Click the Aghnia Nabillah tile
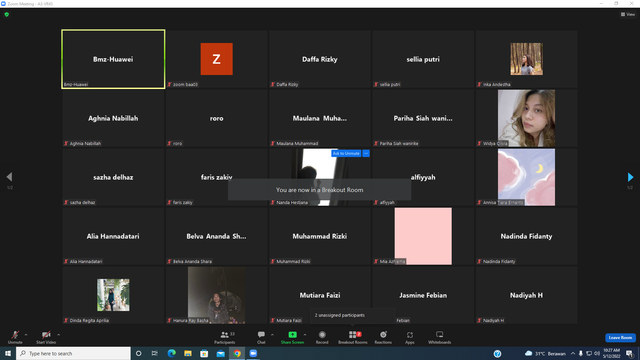Image resolution: width=640 pixels, height=360 pixels. click(x=113, y=118)
